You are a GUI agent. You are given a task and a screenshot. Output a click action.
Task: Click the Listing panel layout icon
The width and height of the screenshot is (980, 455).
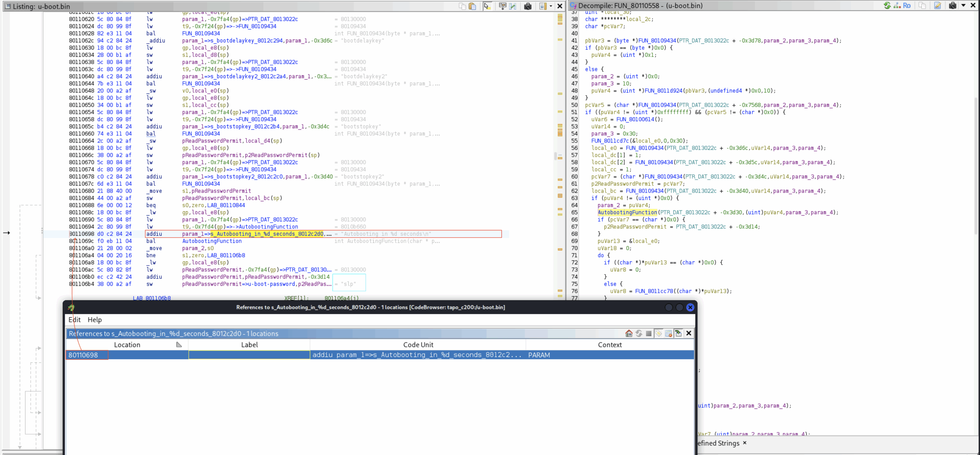pyautogui.click(x=543, y=6)
